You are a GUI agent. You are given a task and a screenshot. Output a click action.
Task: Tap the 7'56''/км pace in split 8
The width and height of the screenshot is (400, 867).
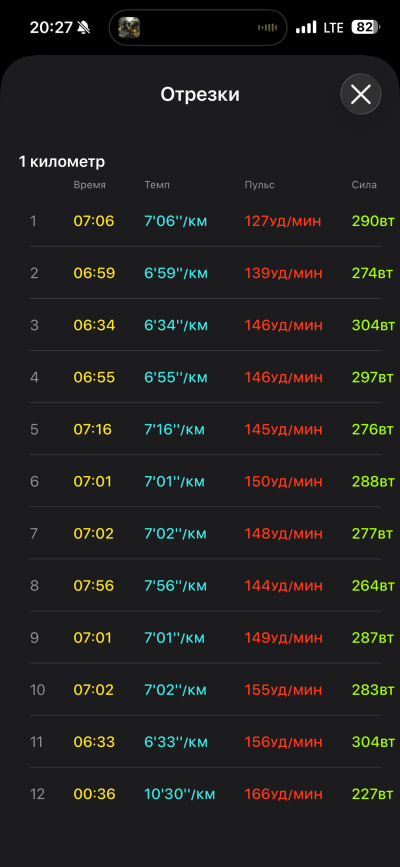(175, 586)
